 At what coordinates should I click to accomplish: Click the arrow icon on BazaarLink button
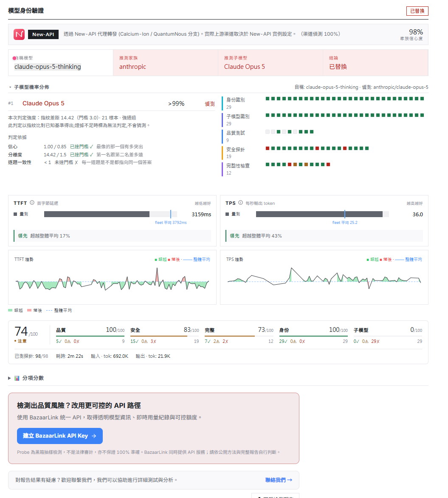tap(94, 436)
